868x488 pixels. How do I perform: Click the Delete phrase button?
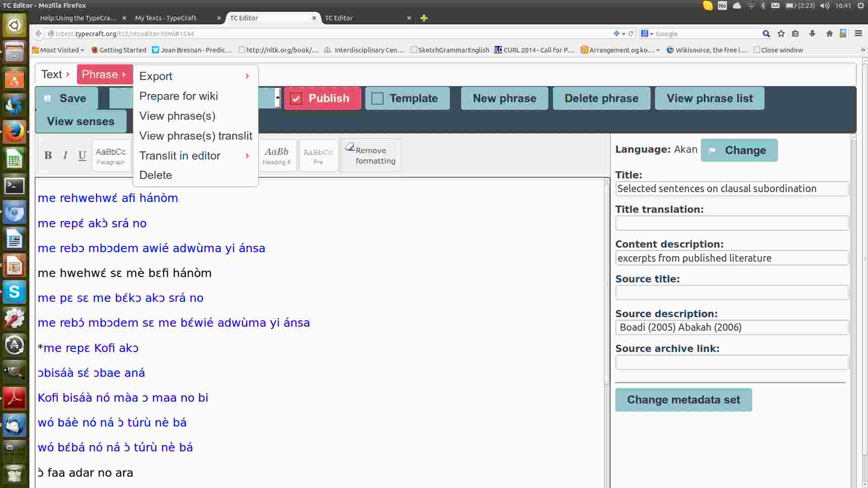point(601,99)
